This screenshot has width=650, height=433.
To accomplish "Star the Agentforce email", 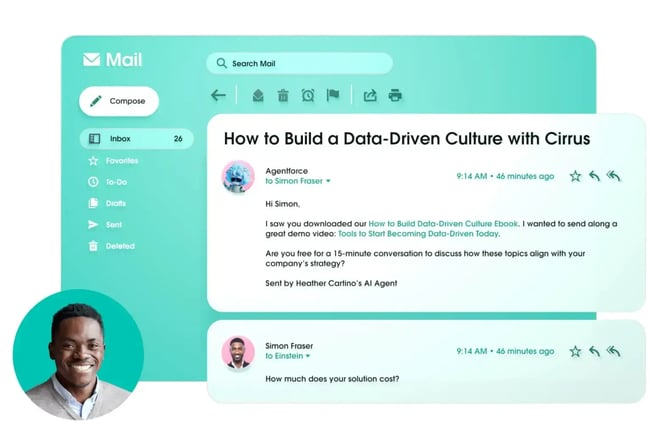I will tap(575, 176).
